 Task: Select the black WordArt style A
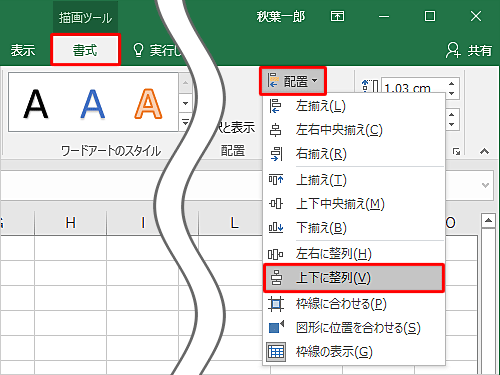point(36,104)
